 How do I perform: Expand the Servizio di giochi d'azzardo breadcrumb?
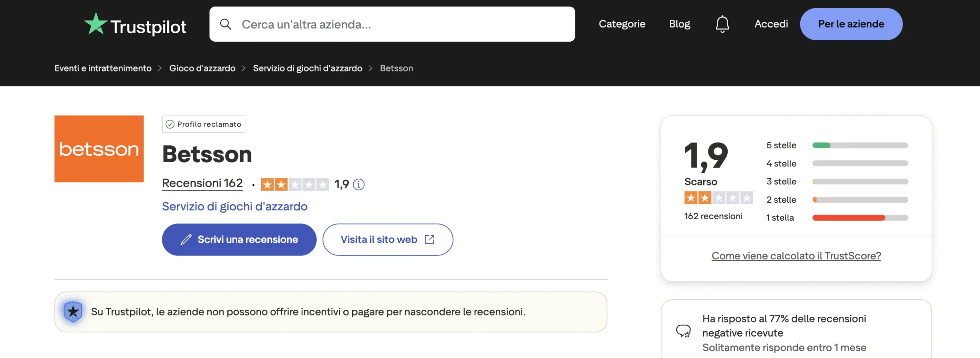307,68
